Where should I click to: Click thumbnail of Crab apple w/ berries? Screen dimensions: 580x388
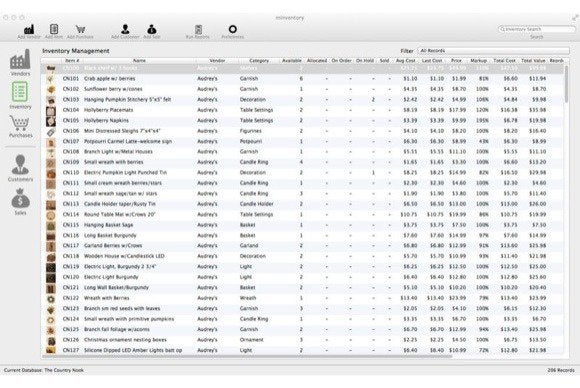coord(51,79)
